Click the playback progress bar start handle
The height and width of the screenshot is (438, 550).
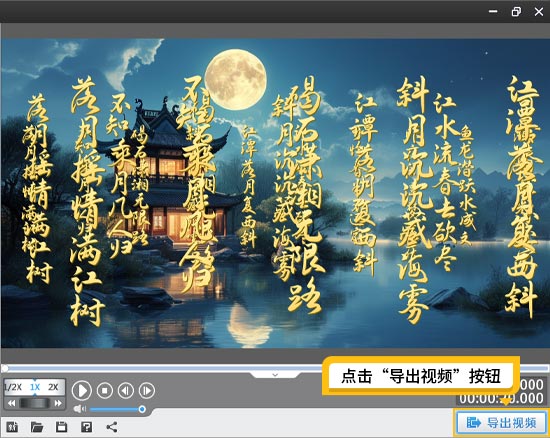point(5,368)
